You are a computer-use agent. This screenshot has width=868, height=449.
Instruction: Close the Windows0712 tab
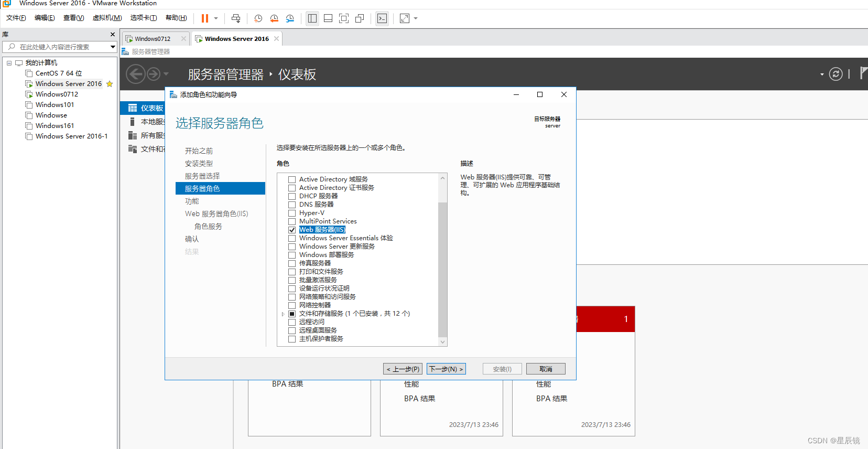(x=183, y=39)
